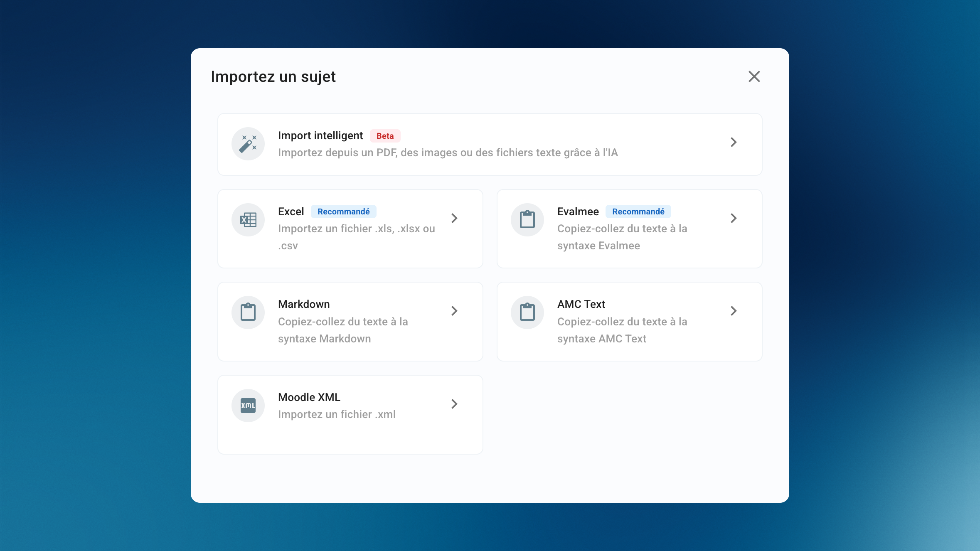
Task: Choose the Moodle XML option title
Action: tap(309, 397)
